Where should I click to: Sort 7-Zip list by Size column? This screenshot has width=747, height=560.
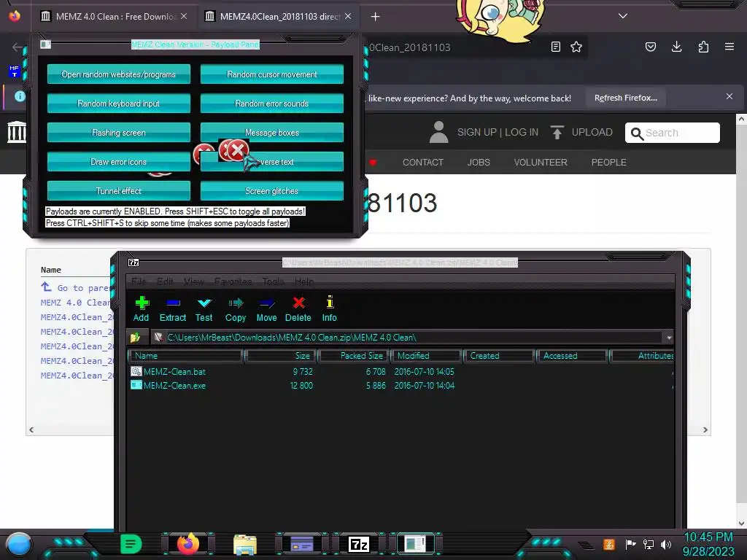[281, 356]
